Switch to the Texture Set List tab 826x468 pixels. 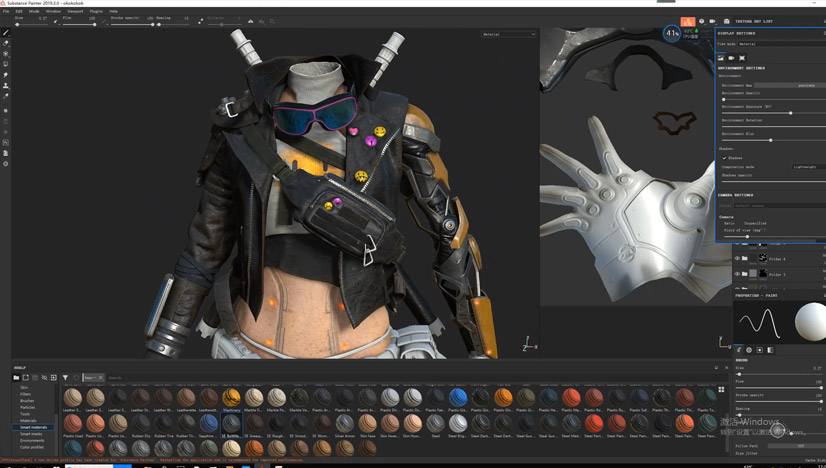click(x=754, y=21)
